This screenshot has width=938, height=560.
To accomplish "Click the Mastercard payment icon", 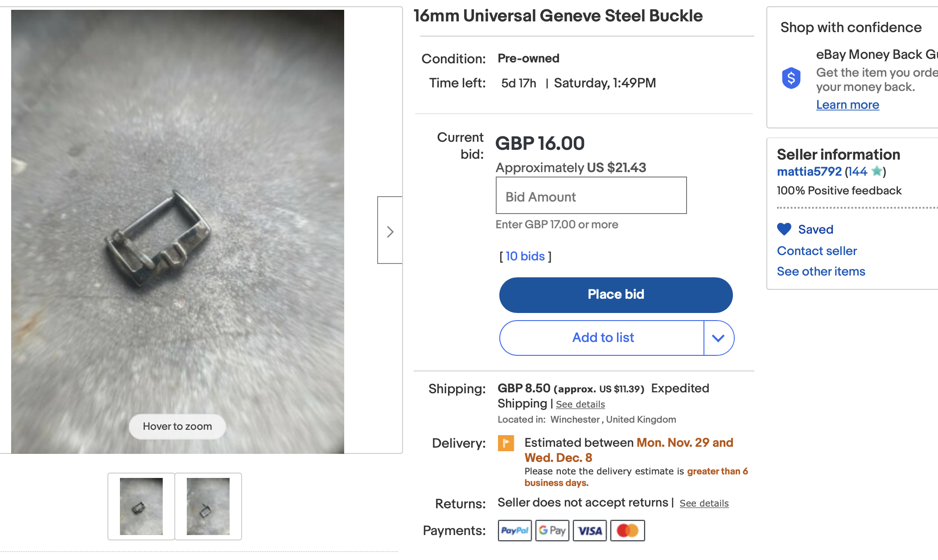I will click(627, 531).
